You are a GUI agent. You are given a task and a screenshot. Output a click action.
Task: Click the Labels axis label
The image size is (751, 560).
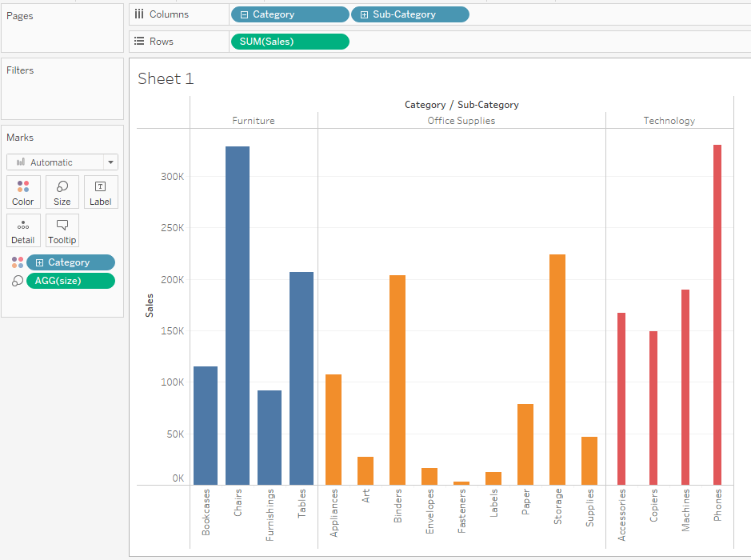point(493,503)
